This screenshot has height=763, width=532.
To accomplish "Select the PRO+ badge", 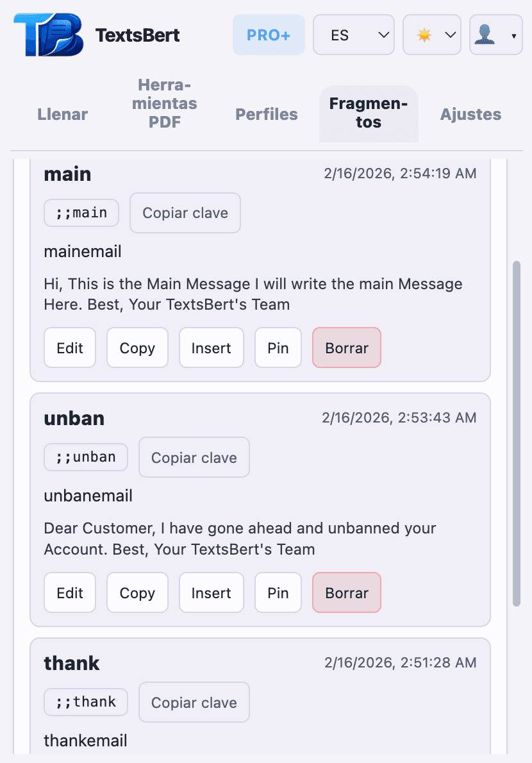I will pyautogui.click(x=269, y=34).
